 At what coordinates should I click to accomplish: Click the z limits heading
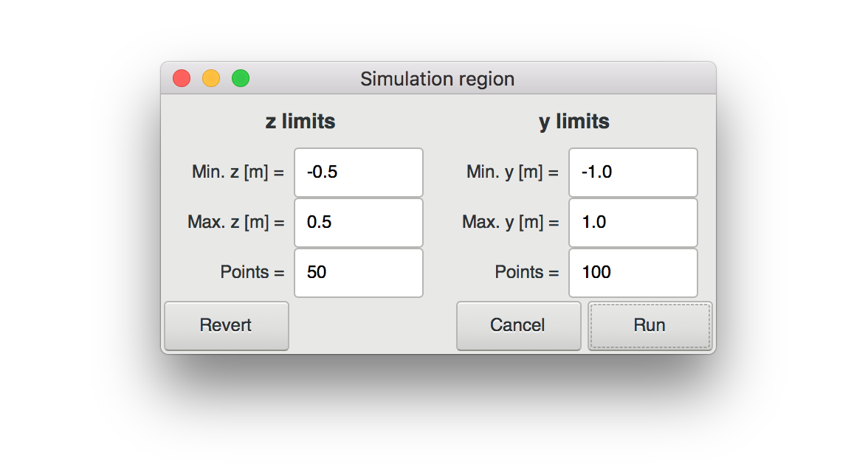[300, 122]
